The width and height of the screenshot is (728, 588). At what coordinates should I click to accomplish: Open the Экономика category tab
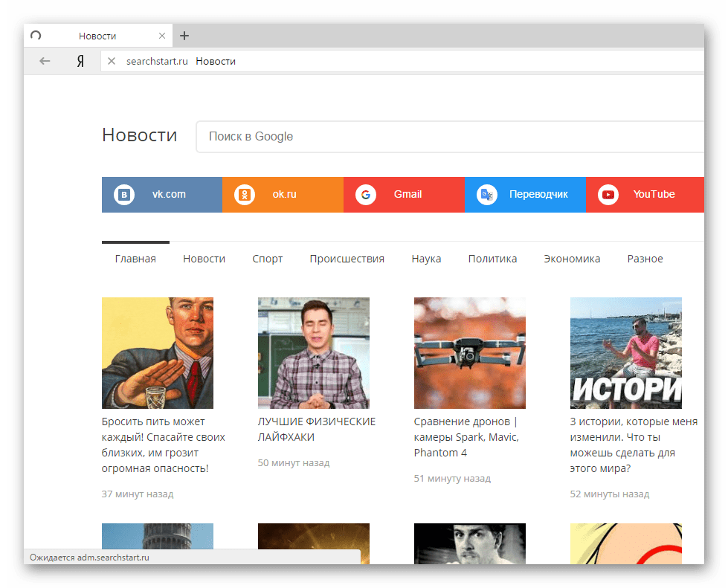[572, 259]
